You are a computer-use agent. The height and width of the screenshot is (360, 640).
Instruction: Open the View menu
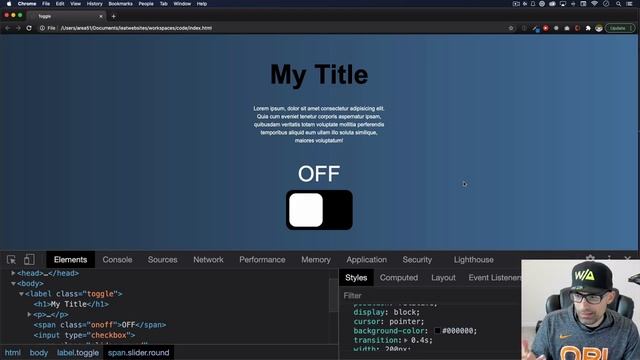(x=75, y=4)
